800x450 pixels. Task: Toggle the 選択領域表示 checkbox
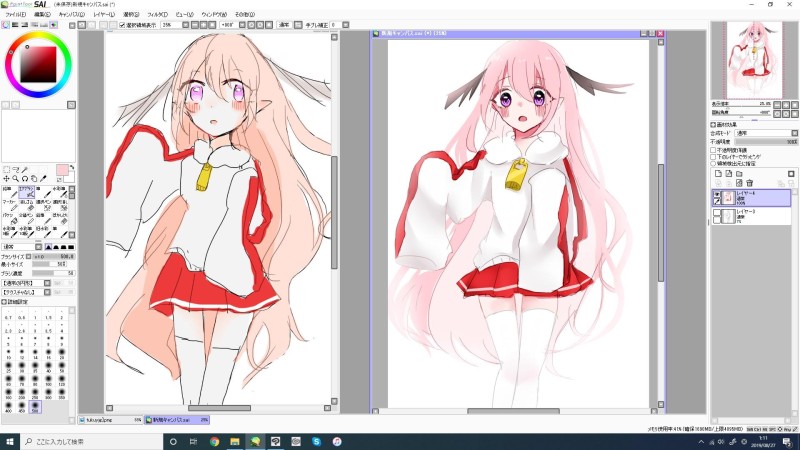coord(122,24)
